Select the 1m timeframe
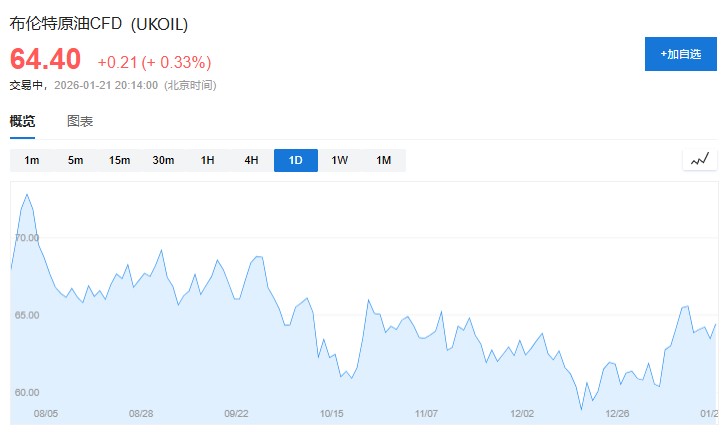 (32, 160)
